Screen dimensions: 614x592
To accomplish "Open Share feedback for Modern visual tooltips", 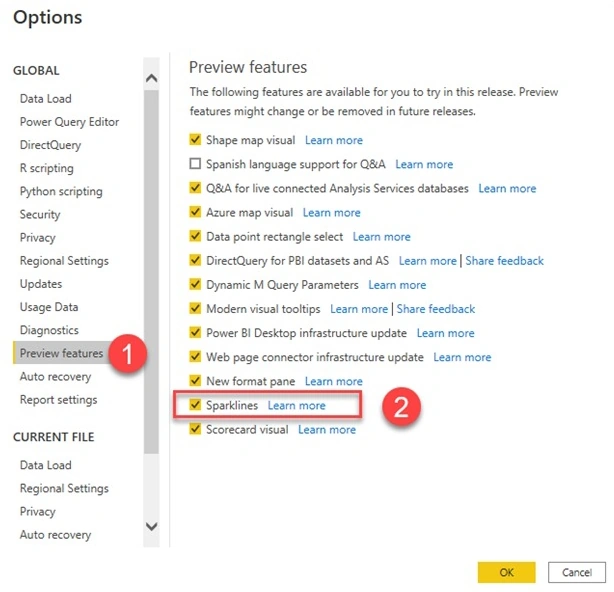I will (436, 309).
